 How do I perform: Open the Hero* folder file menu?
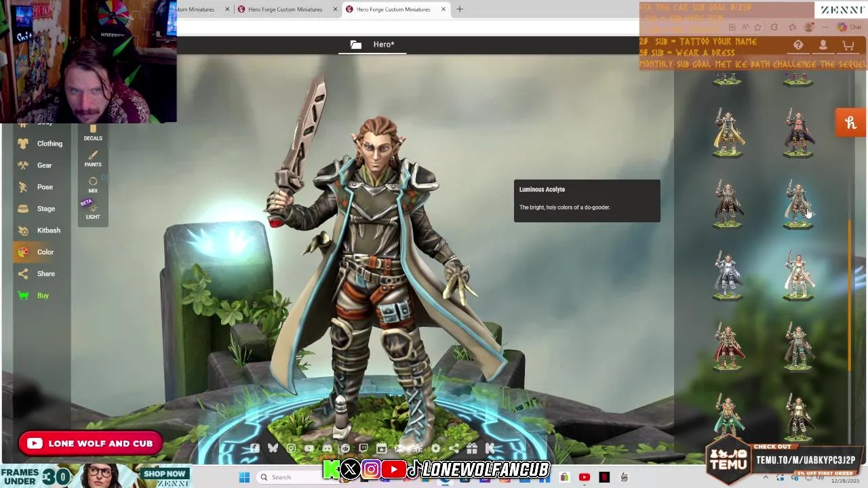[x=372, y=45]
